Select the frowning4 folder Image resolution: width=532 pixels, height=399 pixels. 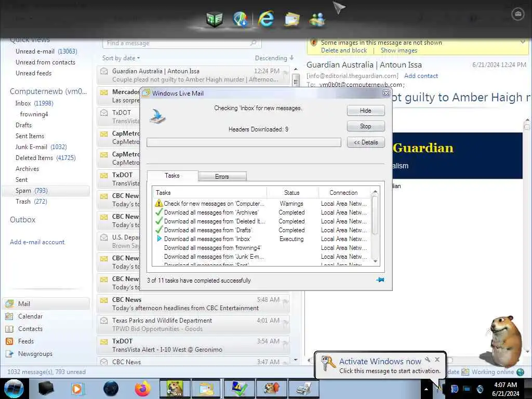click(34, 114)
